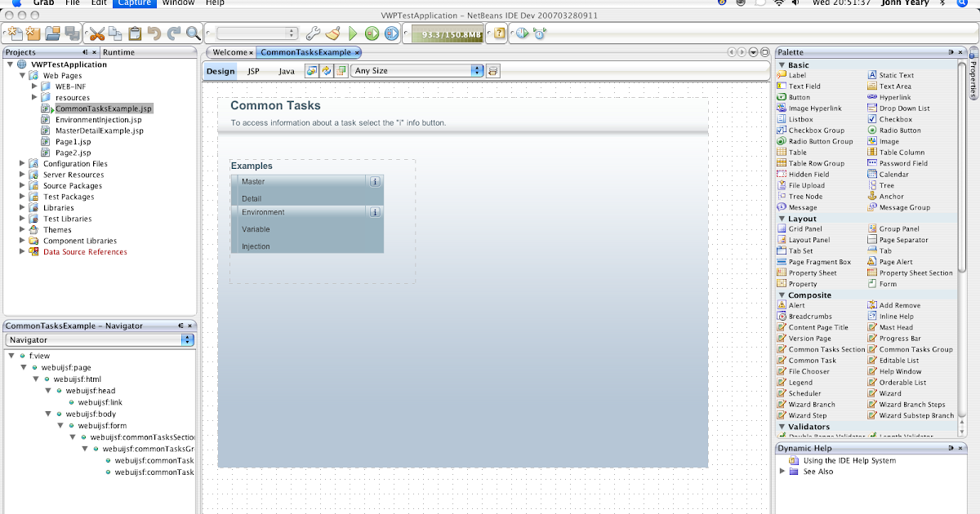Viewport: 980px width, 514px height.
Task: Open the Capture menu
Action: [134, 3]
